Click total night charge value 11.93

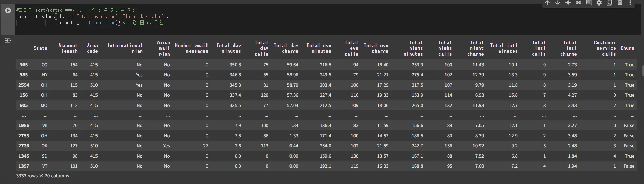click(x=478, y=105)
